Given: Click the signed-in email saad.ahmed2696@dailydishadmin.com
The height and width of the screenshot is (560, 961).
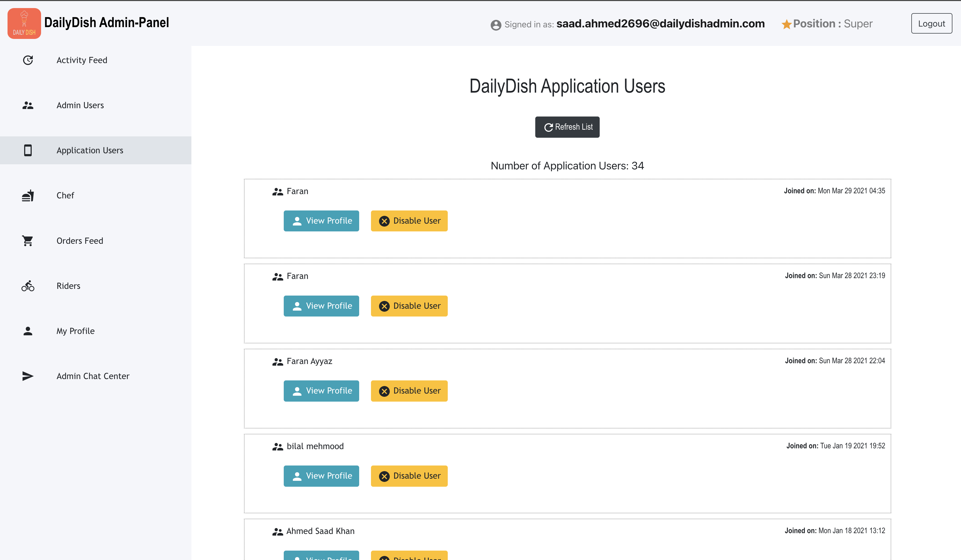Looking at the screenshot, I should 661,24.
